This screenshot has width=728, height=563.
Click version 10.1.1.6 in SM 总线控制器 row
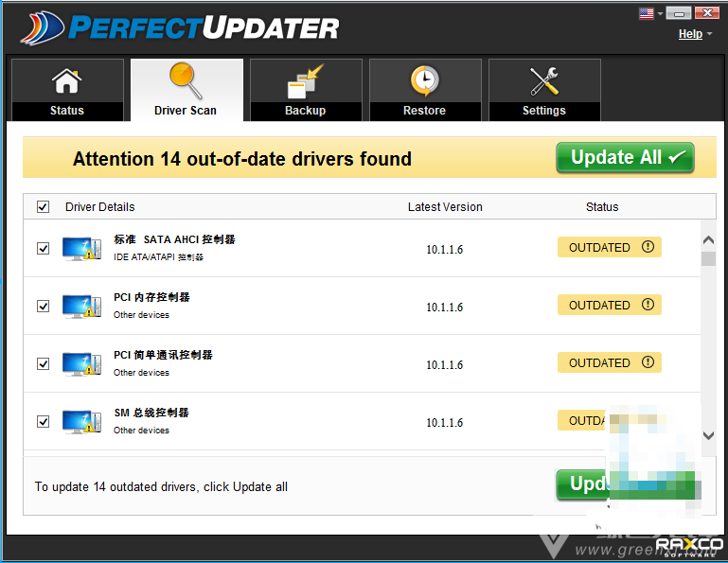[x=444, y=423]
